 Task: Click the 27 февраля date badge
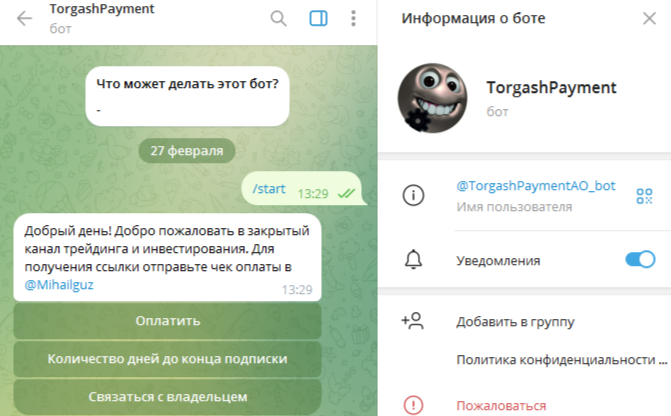(x=187, y=151)
